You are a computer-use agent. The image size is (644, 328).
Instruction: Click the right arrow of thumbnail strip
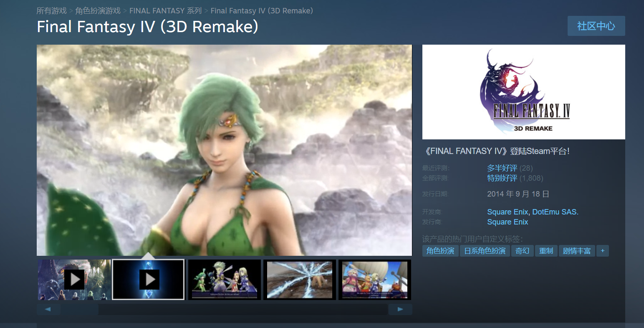[x=400, y=309]
